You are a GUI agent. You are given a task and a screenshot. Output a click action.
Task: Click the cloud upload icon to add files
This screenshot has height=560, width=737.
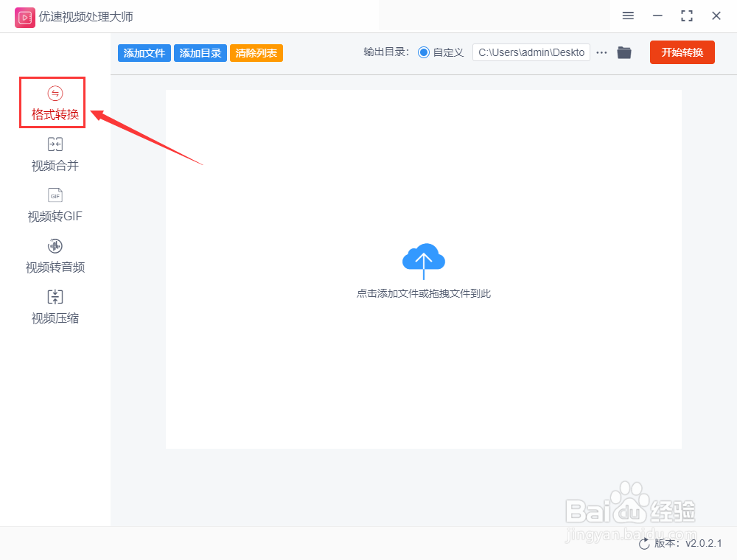tap(424, 259)
